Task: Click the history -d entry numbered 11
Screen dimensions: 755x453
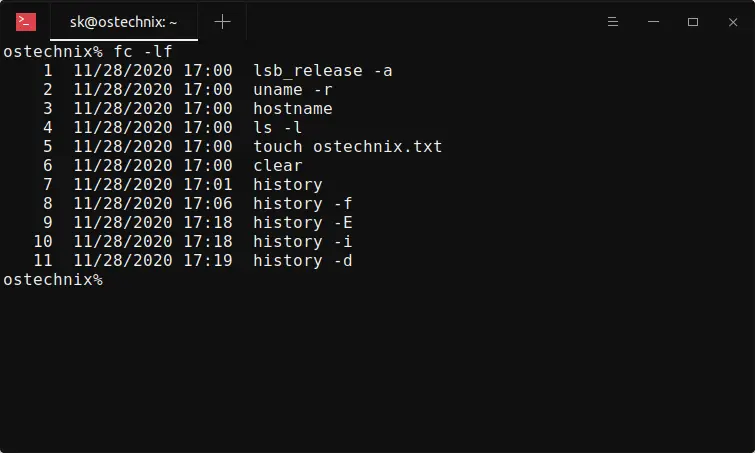Action: (303, 260)
